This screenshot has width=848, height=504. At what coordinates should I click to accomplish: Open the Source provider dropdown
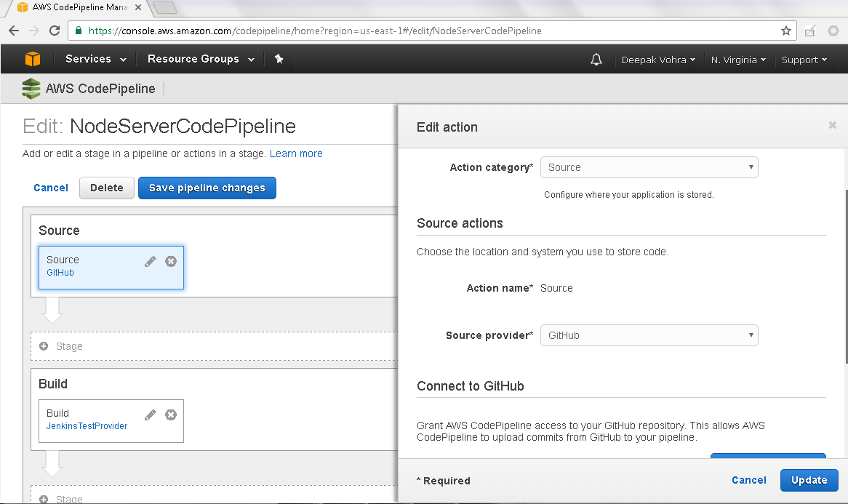tap(649, 335)
